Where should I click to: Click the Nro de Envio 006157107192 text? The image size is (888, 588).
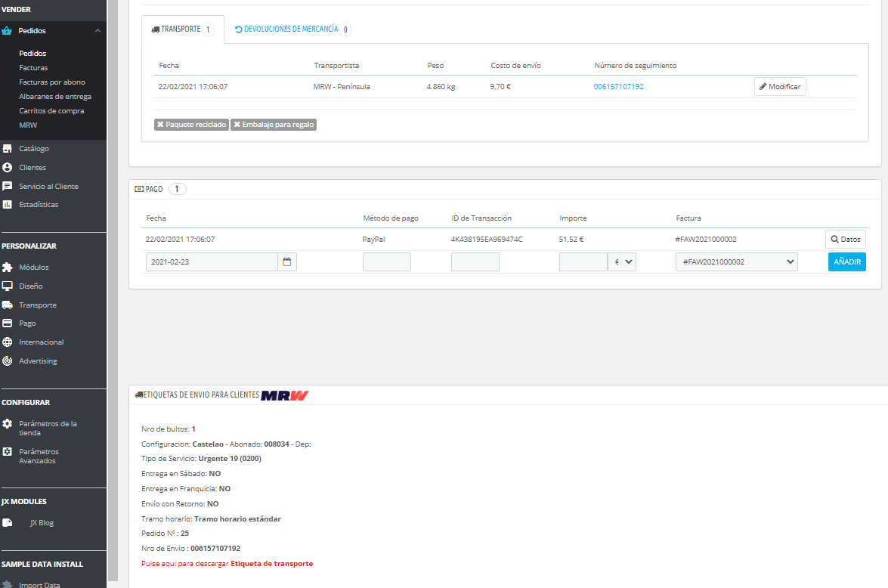click(x=191, y=549)
